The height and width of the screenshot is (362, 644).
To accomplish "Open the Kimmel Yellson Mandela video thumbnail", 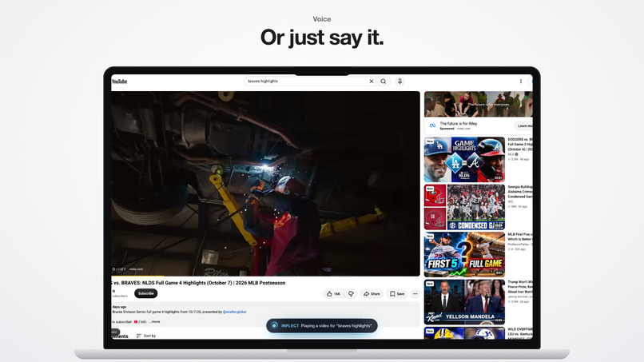I will pos(464,302).
